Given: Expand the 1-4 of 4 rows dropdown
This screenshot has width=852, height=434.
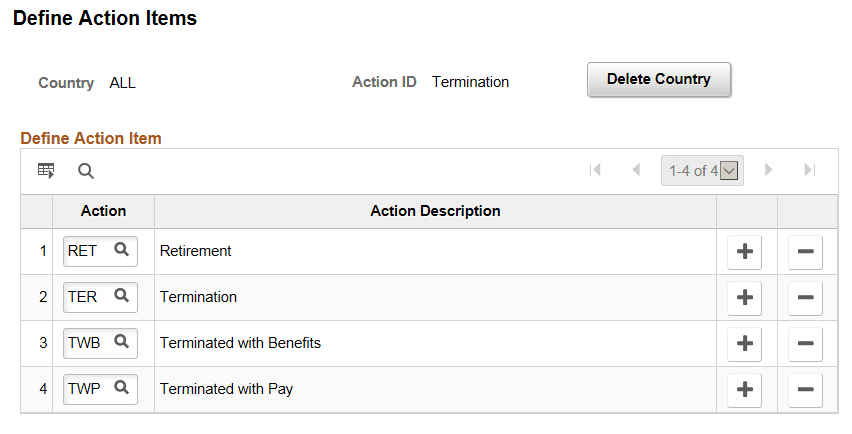Looking at the screenshot, I should 729,171.
